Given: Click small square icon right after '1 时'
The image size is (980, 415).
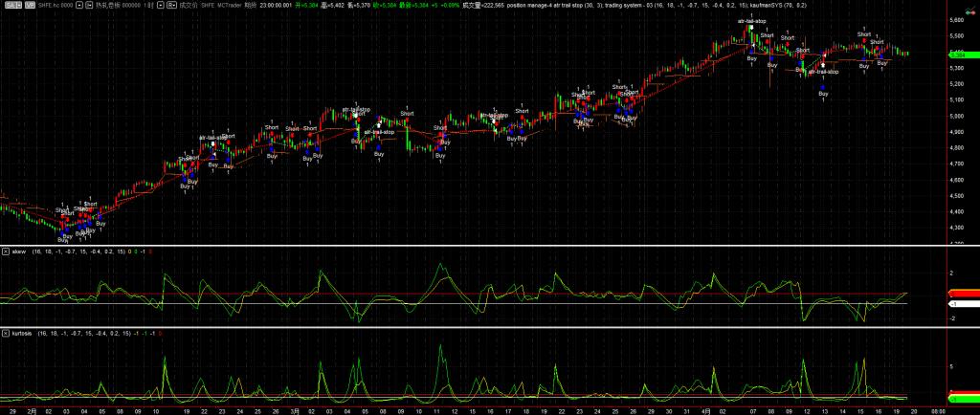Looking at the screenshot, I should [160, 5].
